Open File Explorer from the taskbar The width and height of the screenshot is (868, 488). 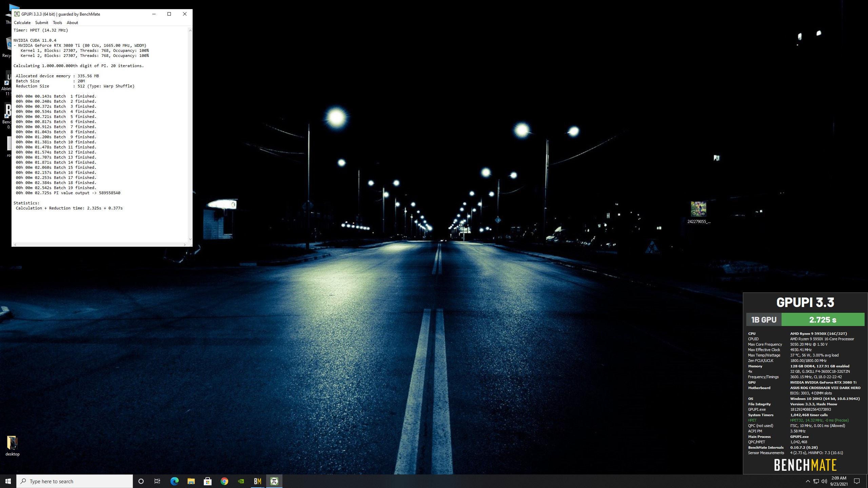coord(191,481)
